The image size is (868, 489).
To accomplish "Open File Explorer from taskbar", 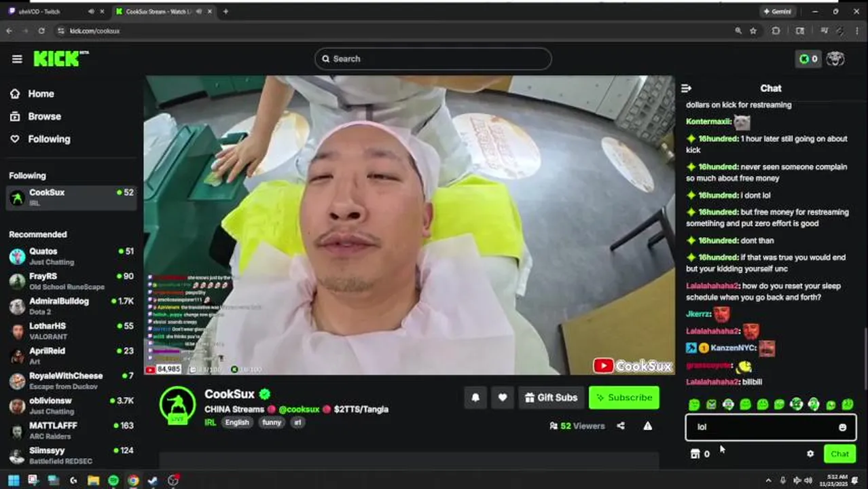I will [x=93, y=480].
